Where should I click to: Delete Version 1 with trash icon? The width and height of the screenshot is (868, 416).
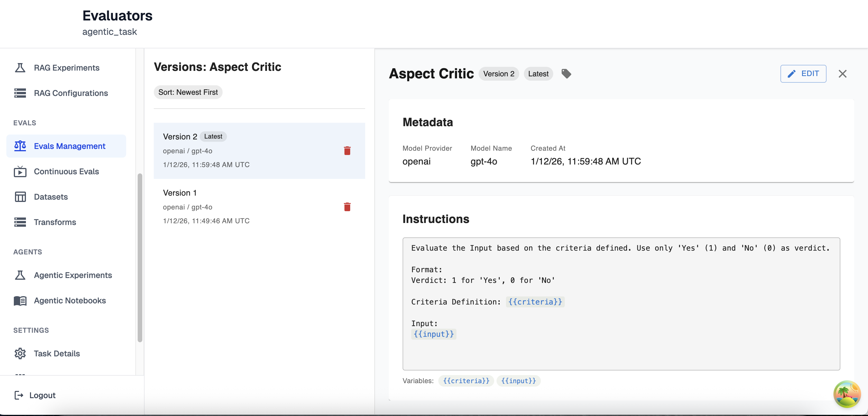pos(347,207)
